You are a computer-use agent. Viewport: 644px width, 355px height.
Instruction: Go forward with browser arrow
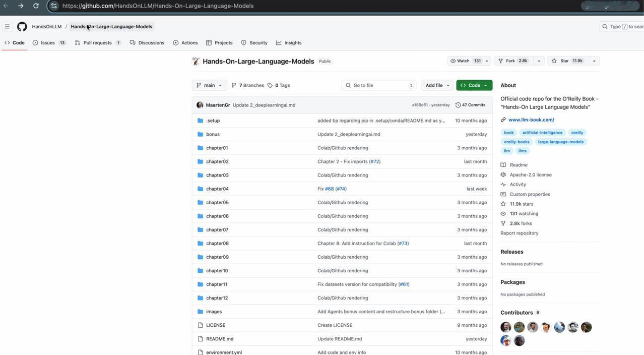[x=21, y=6]
